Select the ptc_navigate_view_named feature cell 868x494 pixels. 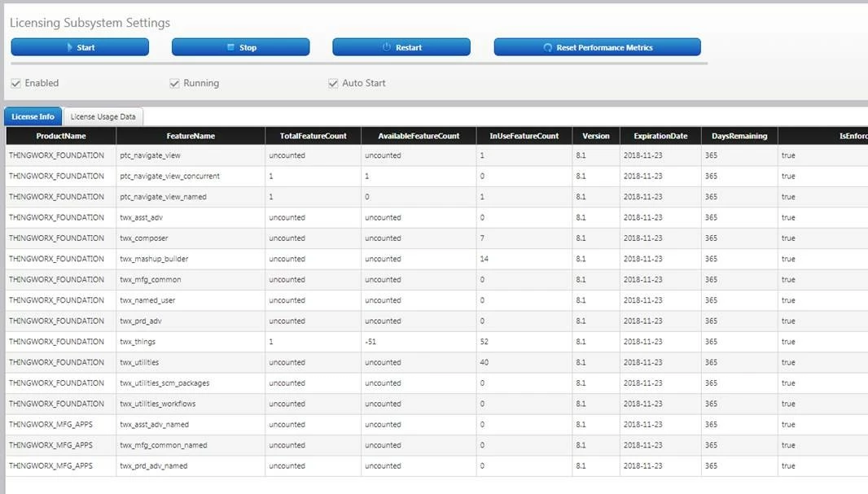191,197
